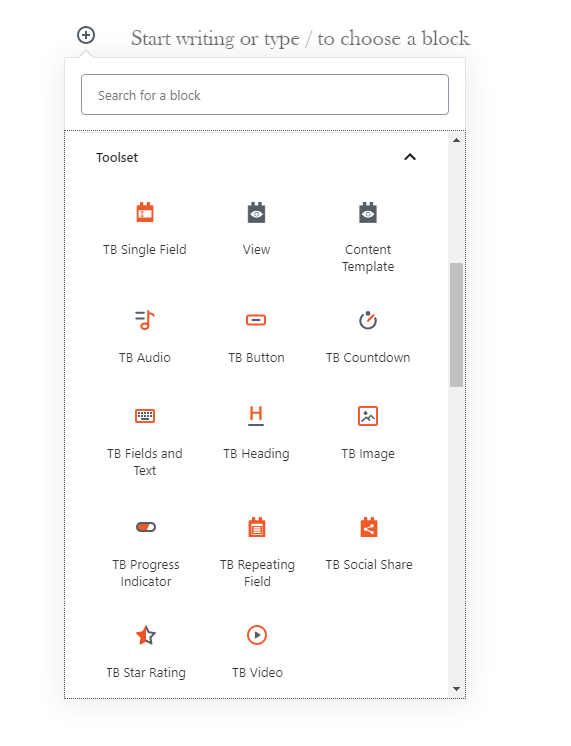
Task: Choose the TB Progress Indicator block
Action: [146, 552]
